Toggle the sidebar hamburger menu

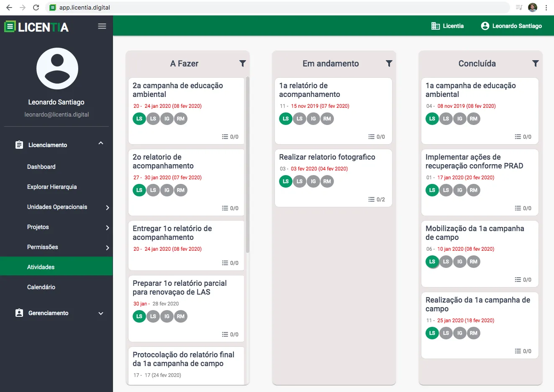click(102, 26)
